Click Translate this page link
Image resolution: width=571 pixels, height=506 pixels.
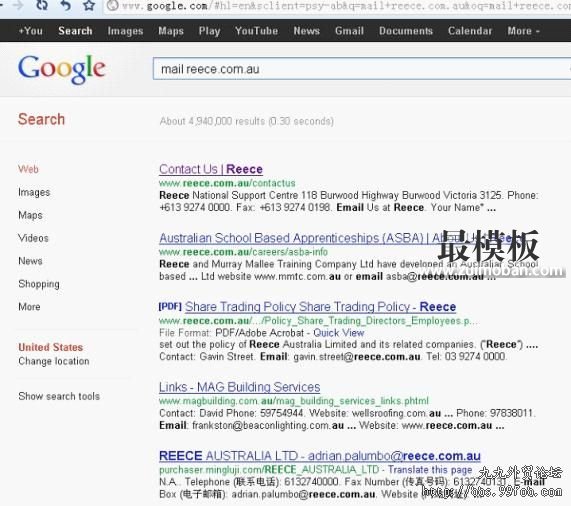coord(430,470)
